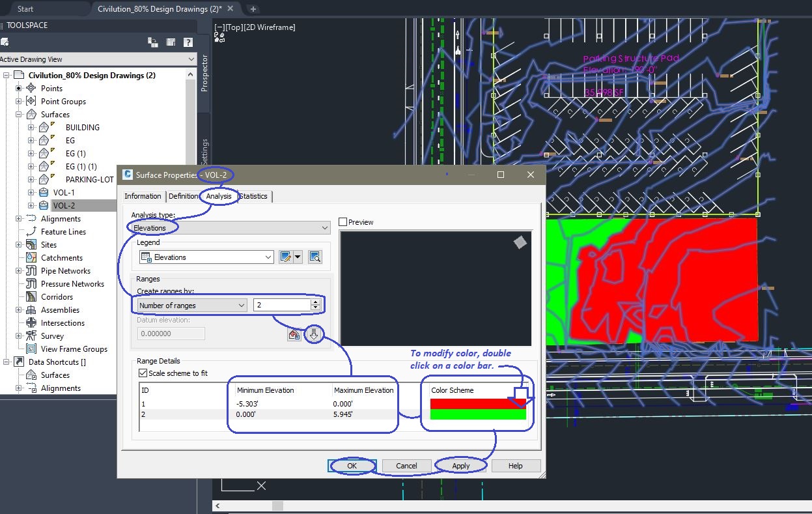This screenshot has width=812, height=514.
Task: Click the item view orientation icon in Toolspace
Action: coord(152,42)
